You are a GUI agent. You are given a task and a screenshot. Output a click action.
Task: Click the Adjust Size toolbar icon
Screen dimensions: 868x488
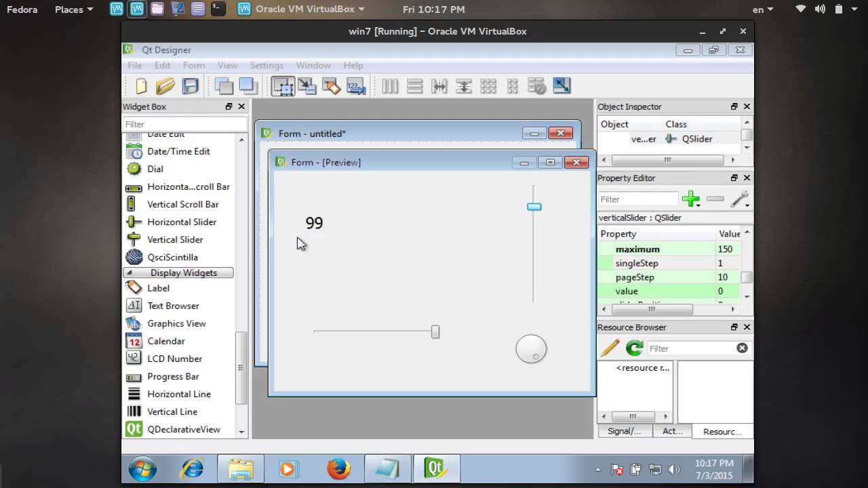coord(561,86)
